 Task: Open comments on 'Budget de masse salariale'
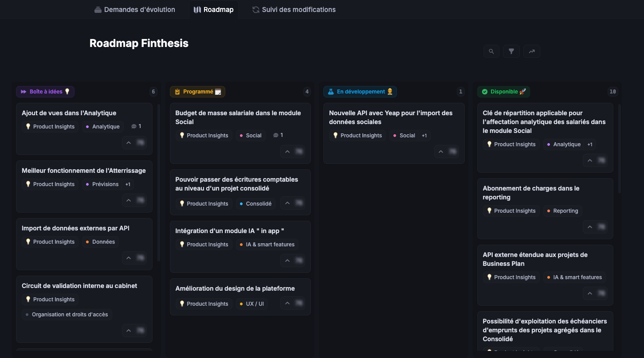278,135
